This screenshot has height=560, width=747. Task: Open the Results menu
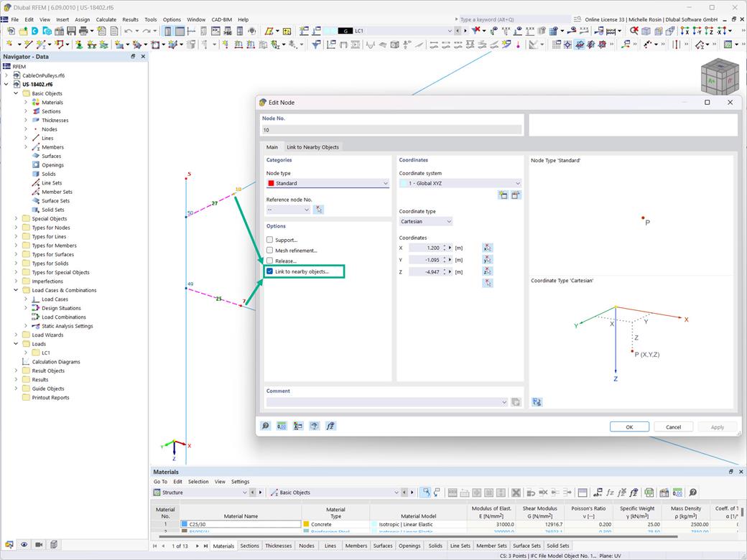point(130,19)
